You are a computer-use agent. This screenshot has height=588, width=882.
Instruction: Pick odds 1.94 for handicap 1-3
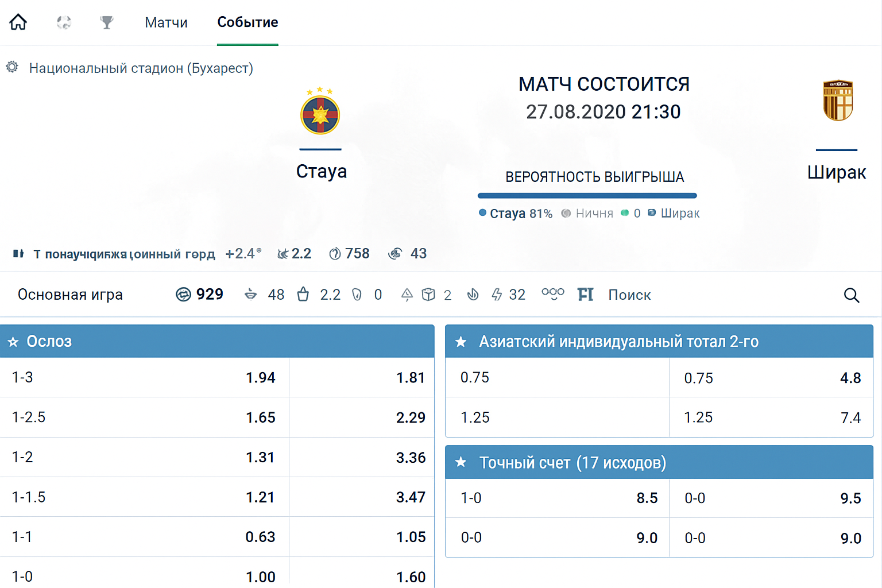(x=260, y=378)
